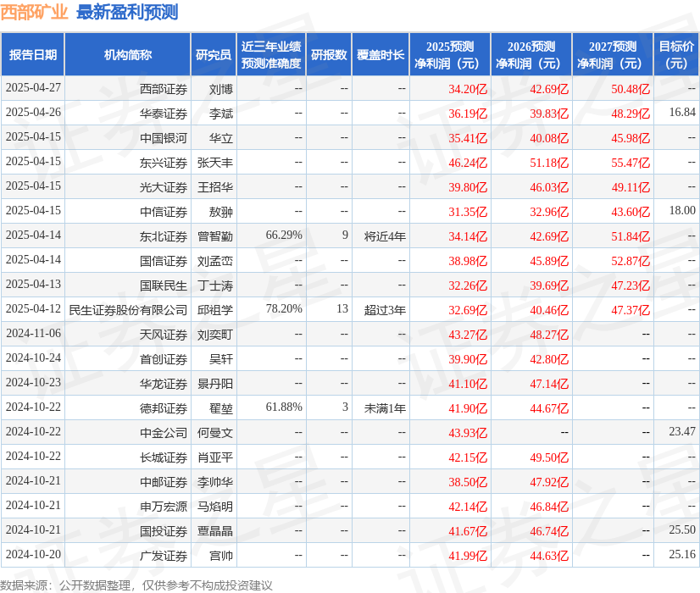Click researcher name 曾智勤
700x593 pixels.
point(215,236)
